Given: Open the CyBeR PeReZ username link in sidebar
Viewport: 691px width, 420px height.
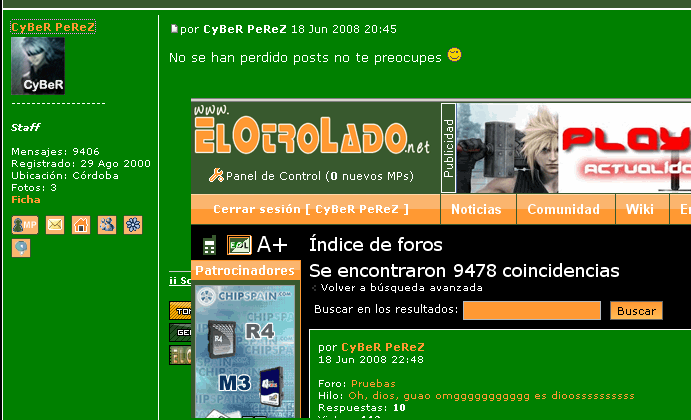Looking at the screenshot, I should (x=53, y=27).
